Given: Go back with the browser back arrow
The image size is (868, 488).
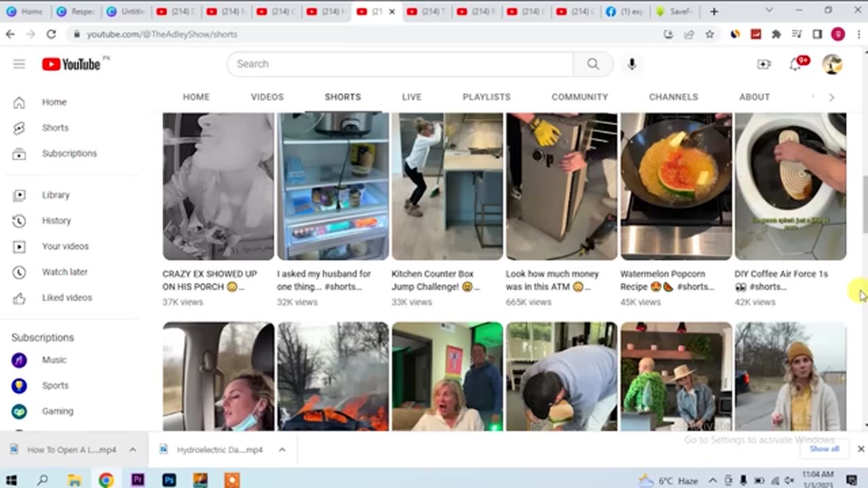Looking at the screenshot, I should (x=10, y=34).
